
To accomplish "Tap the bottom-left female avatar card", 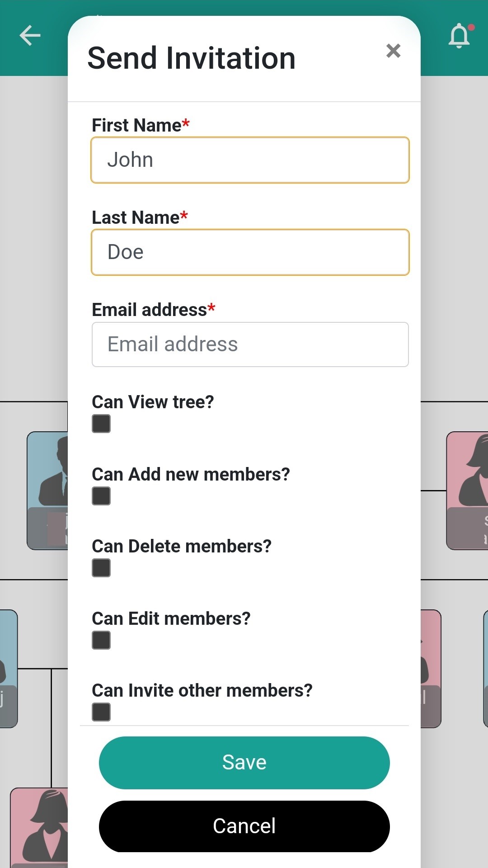I will click(x=40, y=827).
